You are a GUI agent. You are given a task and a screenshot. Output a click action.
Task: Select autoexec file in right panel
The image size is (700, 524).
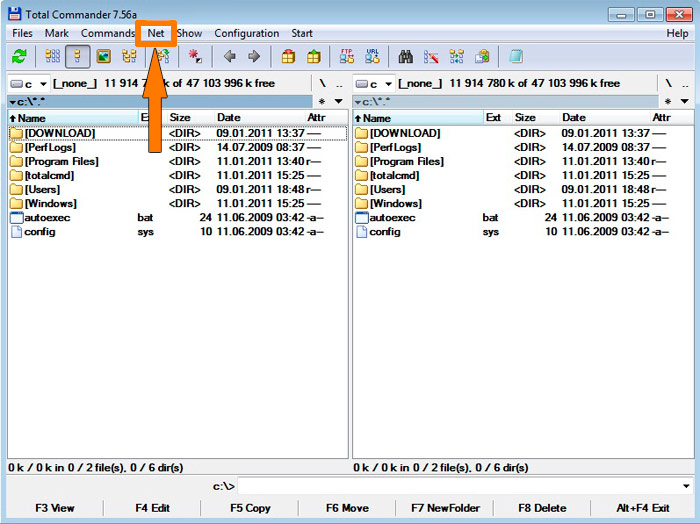coord(392,217)
